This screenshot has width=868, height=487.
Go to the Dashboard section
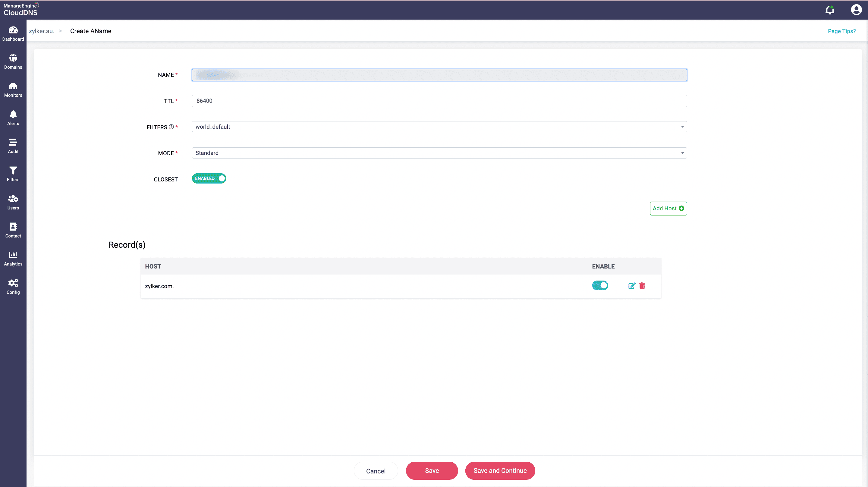13,34
